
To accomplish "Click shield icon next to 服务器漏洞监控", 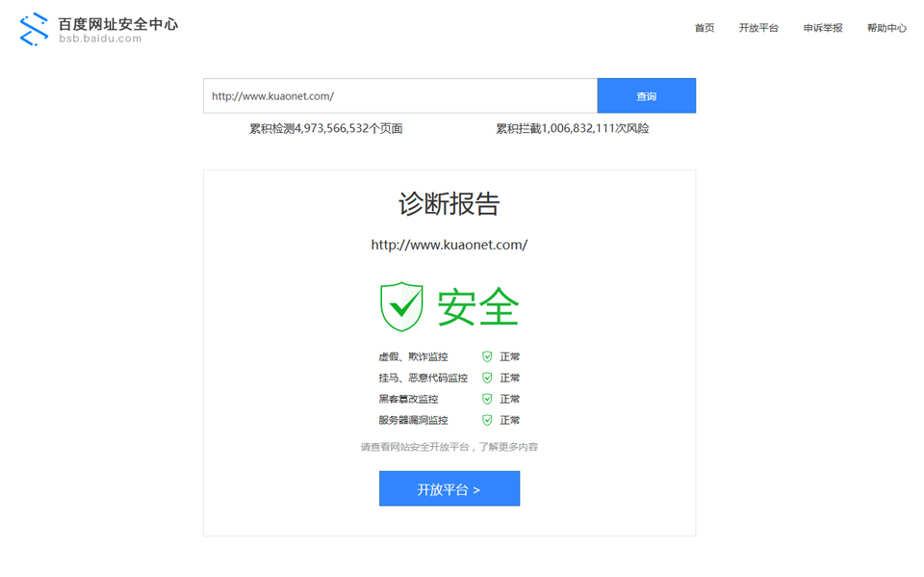I will click(487, 420).
